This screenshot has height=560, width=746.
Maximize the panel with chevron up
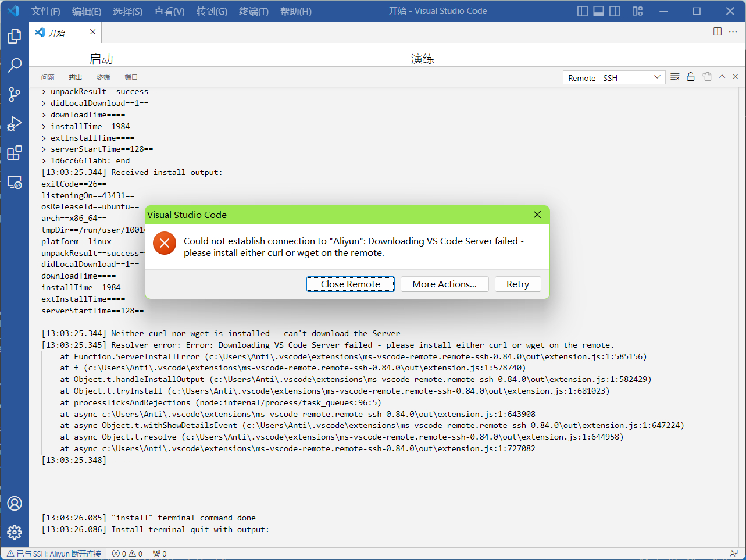(x=722, y=77)
